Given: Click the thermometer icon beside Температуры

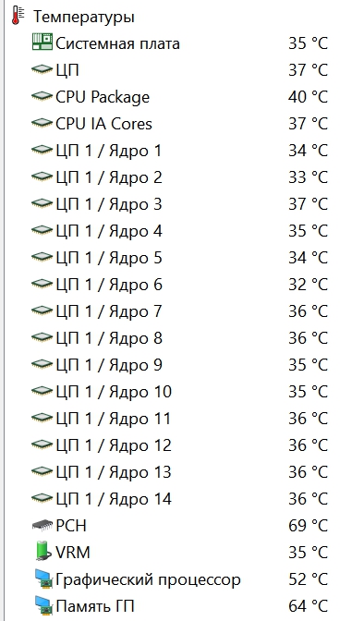Looking at the screenshot, I should point(18,16).
